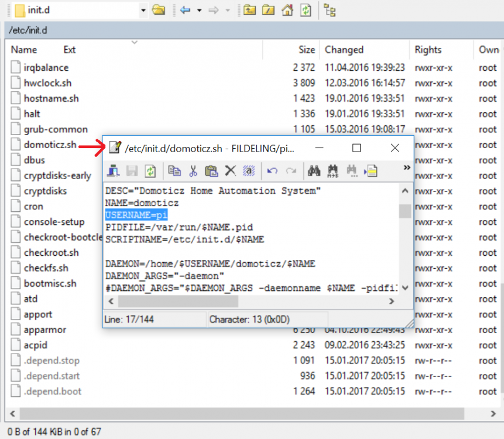Go to the home directory icon

[x=287, y=10]
